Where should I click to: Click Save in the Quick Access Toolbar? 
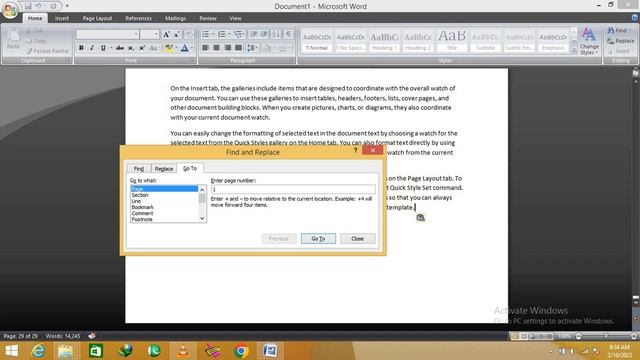[x=28, y=6]
